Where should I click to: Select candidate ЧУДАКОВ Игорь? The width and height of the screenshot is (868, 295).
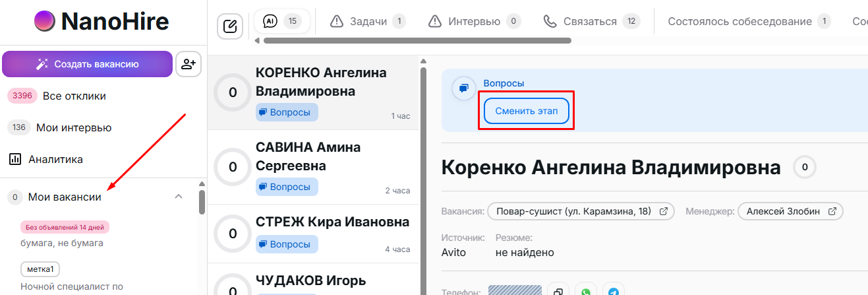point(313,280)
